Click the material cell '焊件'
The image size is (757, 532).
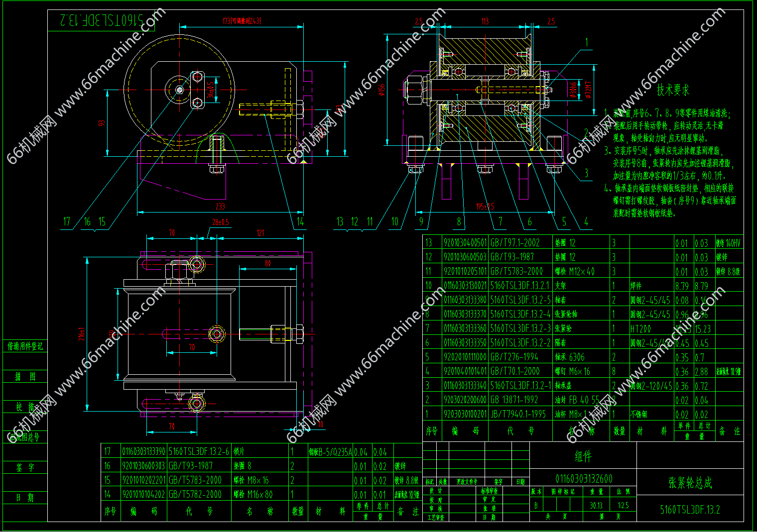[636, 286]
